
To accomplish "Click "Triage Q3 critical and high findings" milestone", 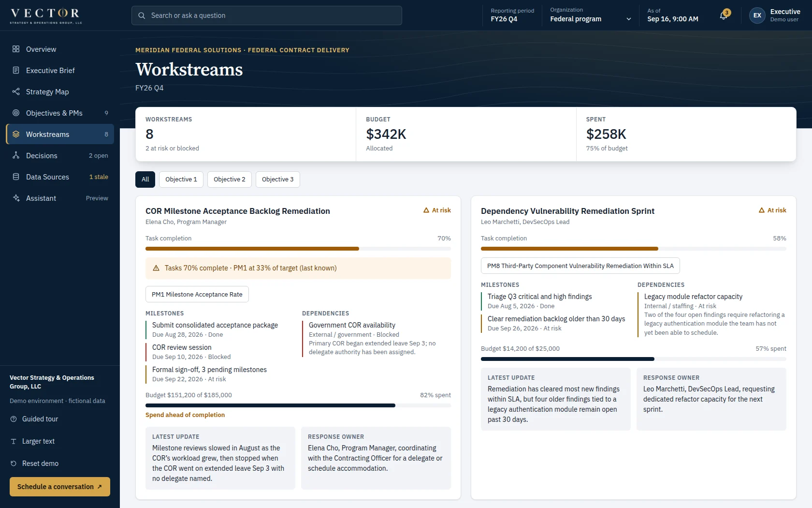I will point(539,297).
